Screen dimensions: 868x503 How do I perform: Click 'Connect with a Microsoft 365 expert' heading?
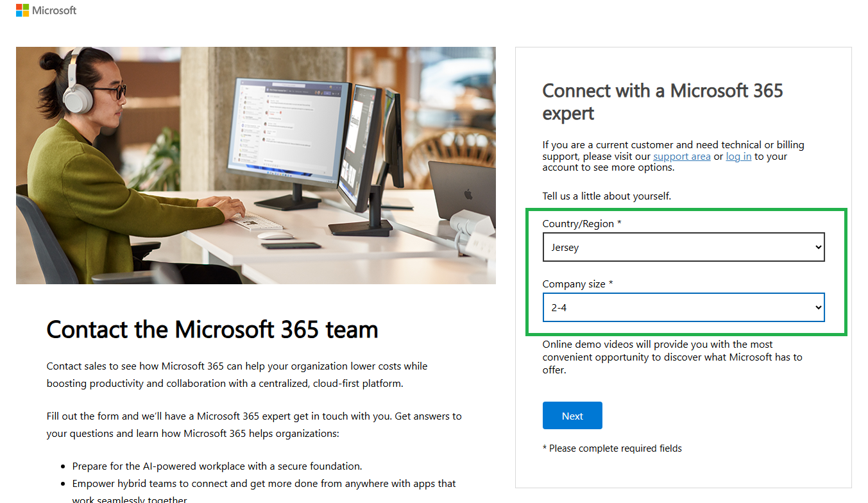click(x=663, y=102)
